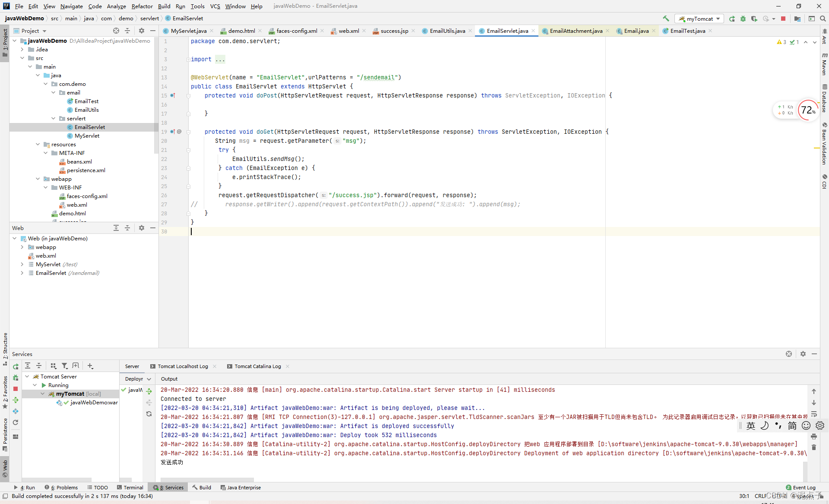Open the Tomcat Localhost Log tab

183,366
